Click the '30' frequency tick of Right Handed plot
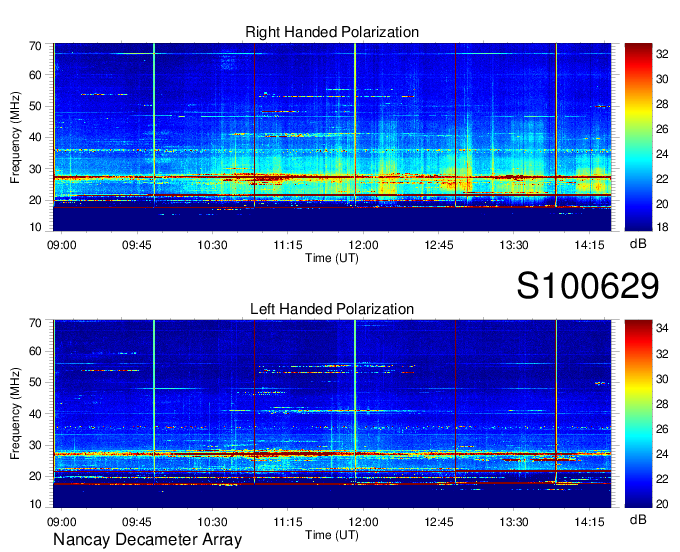680x552 pixels. pyautogui.click(x=36, y=169)
